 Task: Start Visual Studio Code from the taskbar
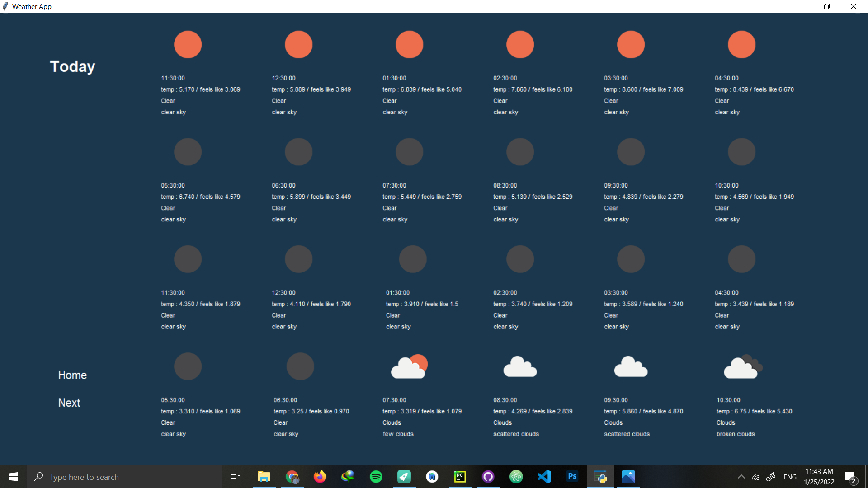544,476
